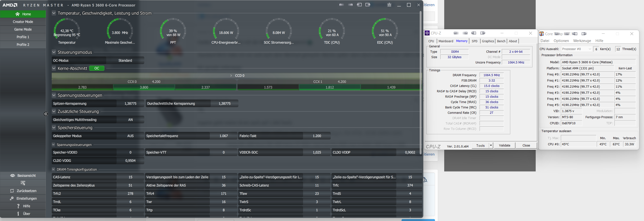The image size is (644, 221).
Task: Click the Temperatur gauge showing 42,38 °C
Action: [67, 31]
